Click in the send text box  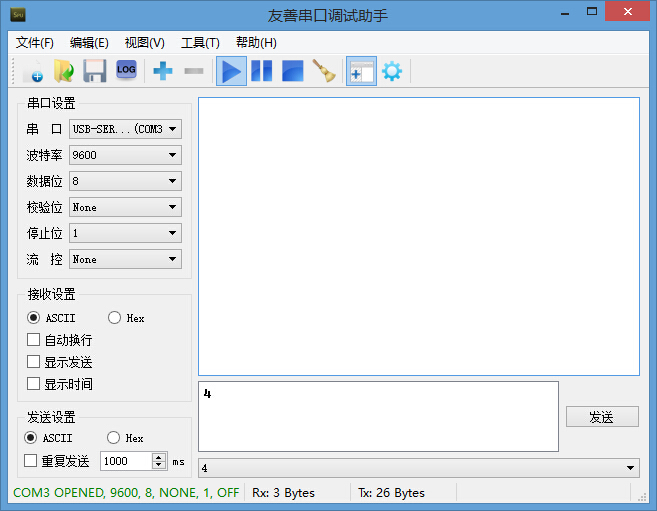(378, 416)
